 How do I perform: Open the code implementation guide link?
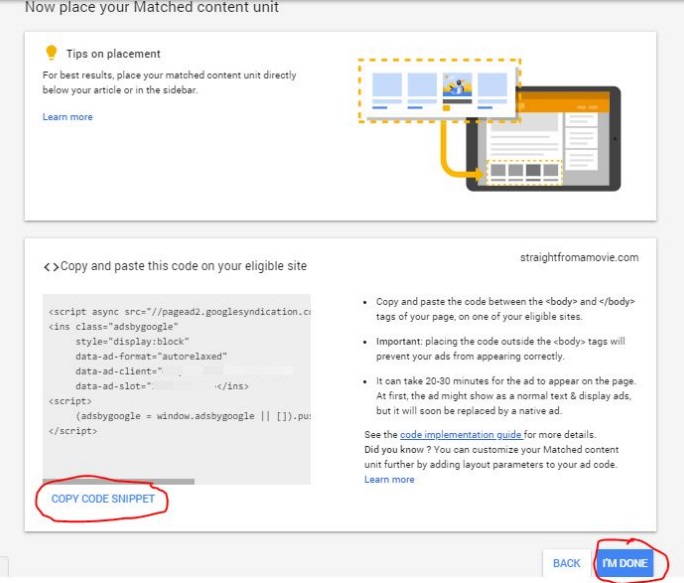pos(461,435)
